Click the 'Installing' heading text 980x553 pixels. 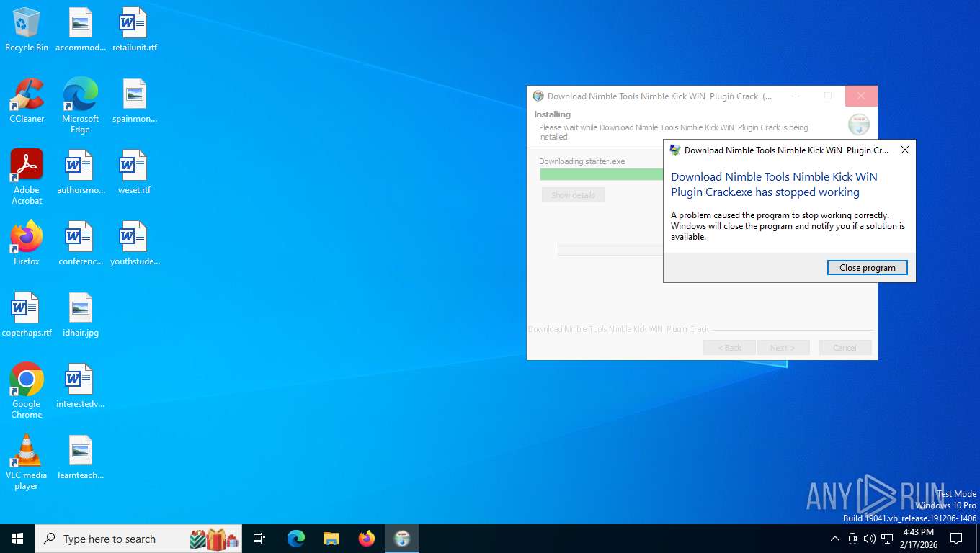pyautogui.click(x=552, y=114)
